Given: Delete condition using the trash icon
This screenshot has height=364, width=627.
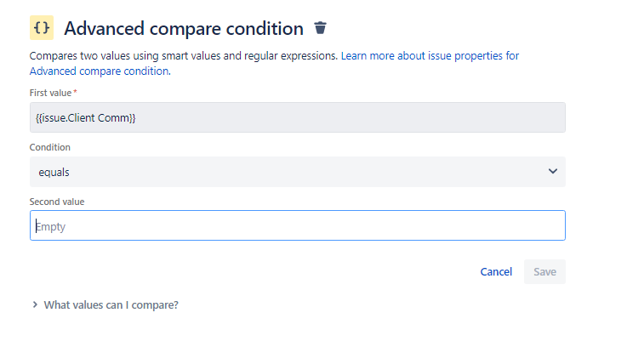Looking at the screenshot, I should click(x=320, y=28).
